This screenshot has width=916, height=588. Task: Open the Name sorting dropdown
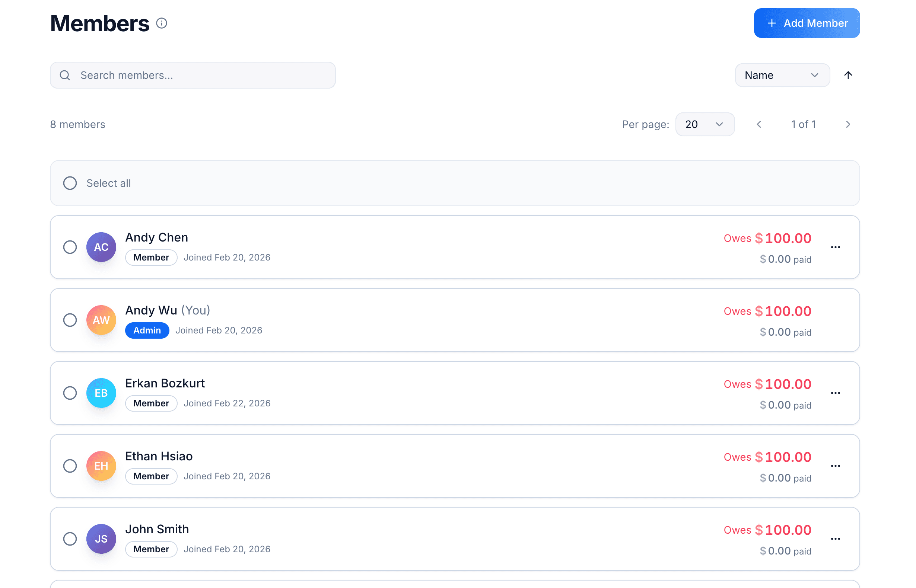click(782, 75)
